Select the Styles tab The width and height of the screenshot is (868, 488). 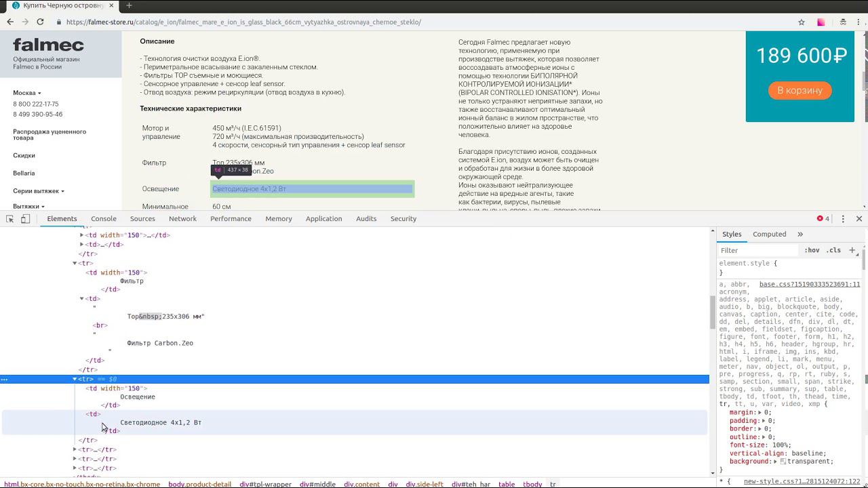point(732,235)
